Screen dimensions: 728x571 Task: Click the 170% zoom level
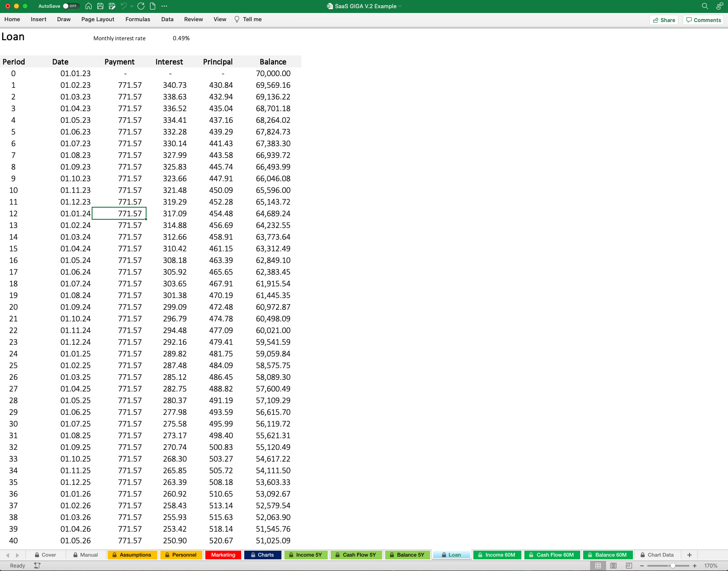711,565
